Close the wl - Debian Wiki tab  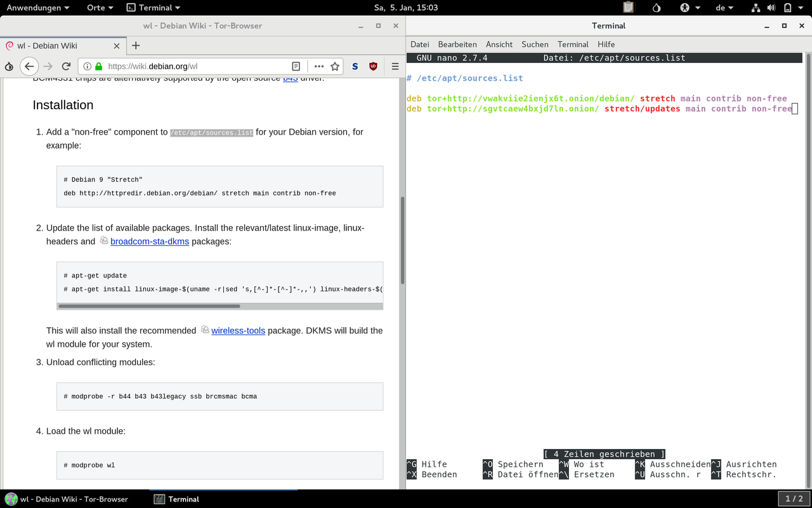click(117, 46)
